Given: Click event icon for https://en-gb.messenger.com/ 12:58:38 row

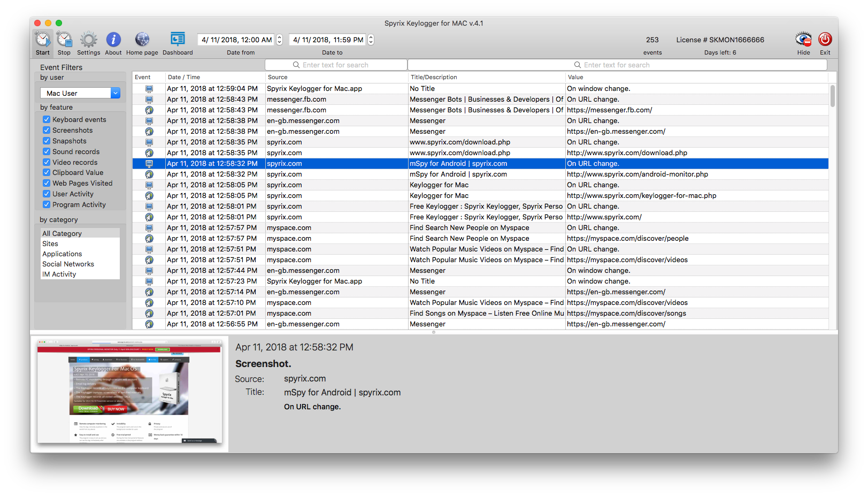Looking at the screenshot, I should pyautogui.click(x=149, y=132).
